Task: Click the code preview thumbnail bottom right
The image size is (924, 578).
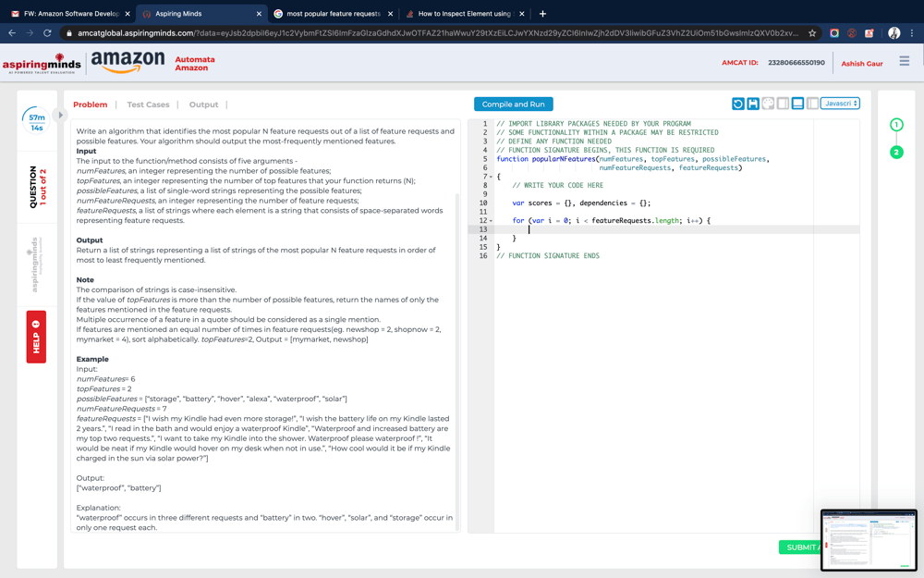Action: pos(869,537)
